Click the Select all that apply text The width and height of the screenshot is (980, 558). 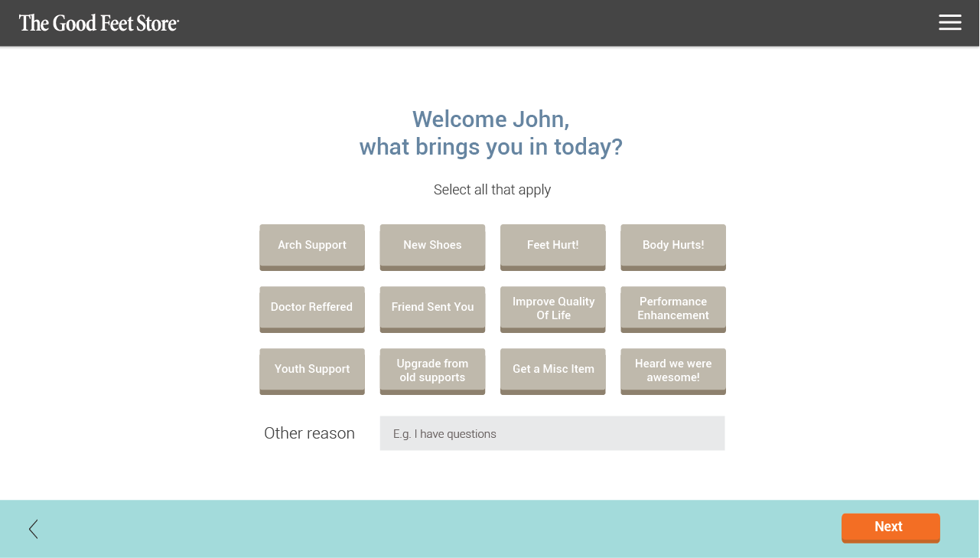point(492,190)
